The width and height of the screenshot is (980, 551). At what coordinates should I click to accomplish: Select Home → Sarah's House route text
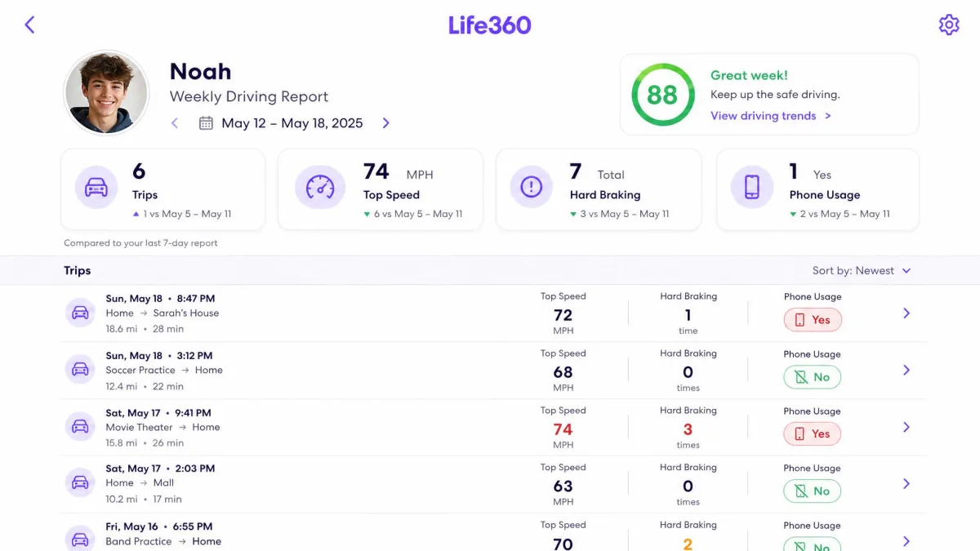point(163,313)
